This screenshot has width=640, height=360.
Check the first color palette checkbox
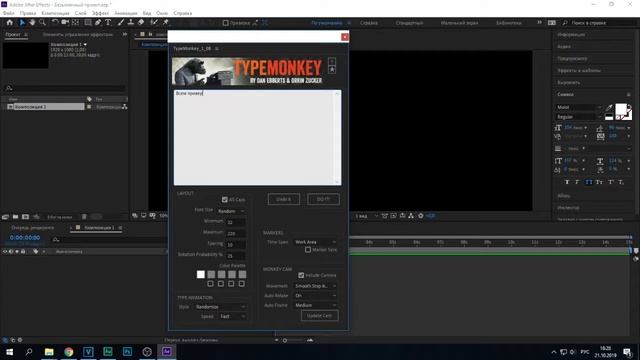210,283
